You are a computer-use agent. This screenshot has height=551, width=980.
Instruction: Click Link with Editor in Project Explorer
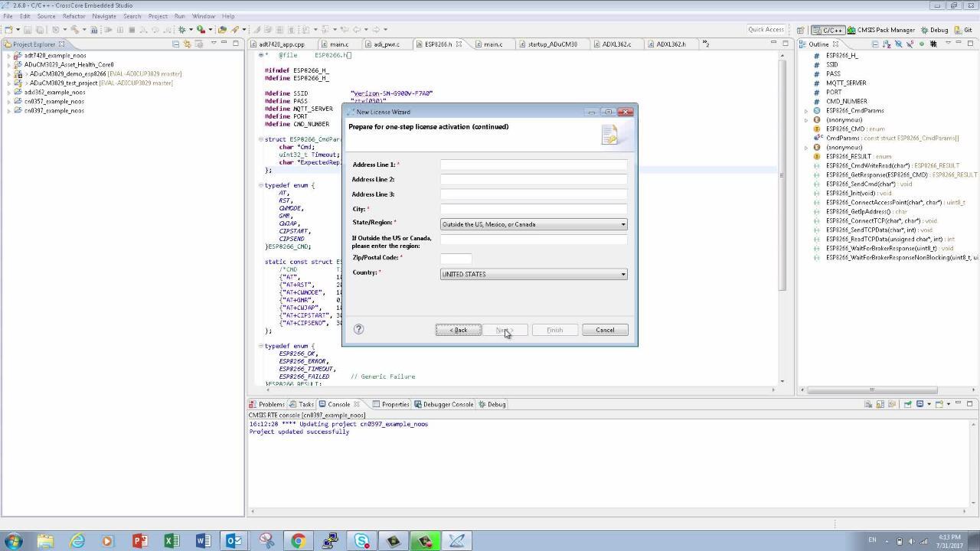187,44
